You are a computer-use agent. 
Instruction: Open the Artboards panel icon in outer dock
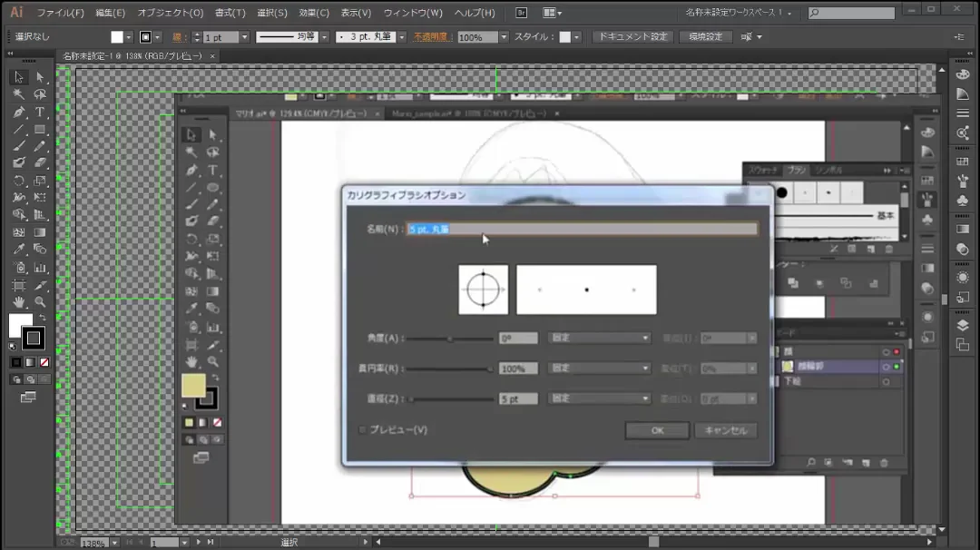[963, 344]
